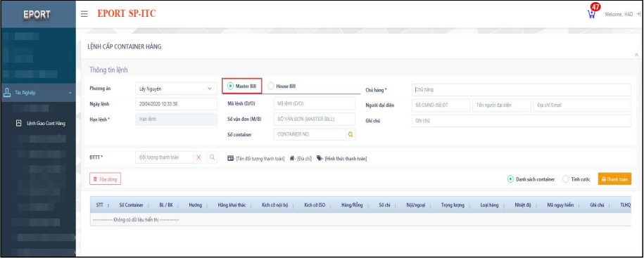Click the Ghi chú input field
Screen dimensions: 644x260
[522, 121]
